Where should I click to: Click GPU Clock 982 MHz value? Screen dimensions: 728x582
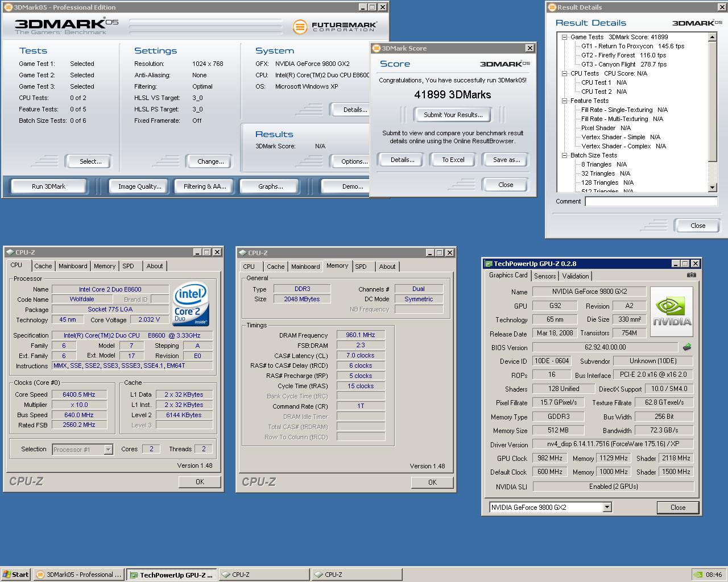550,458
